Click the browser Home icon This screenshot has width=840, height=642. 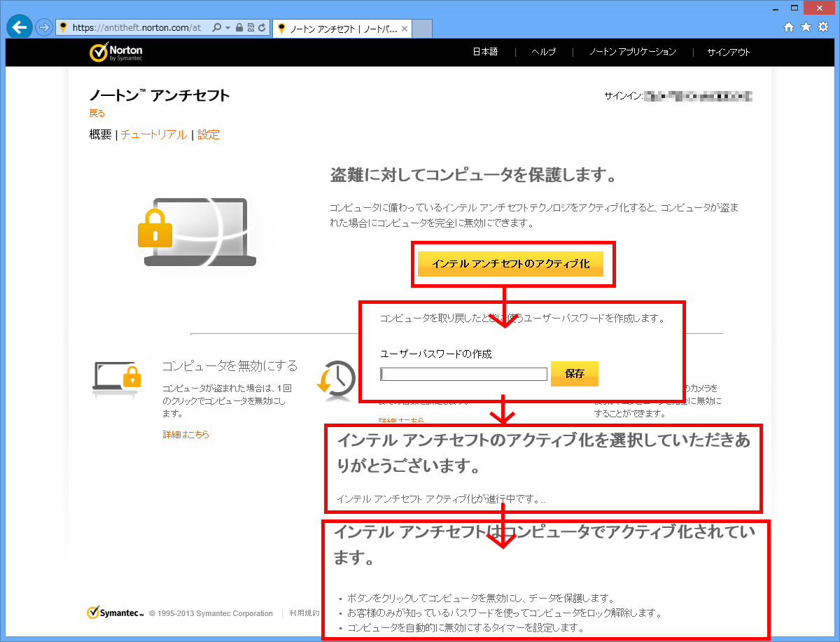(x=789, y=27)
